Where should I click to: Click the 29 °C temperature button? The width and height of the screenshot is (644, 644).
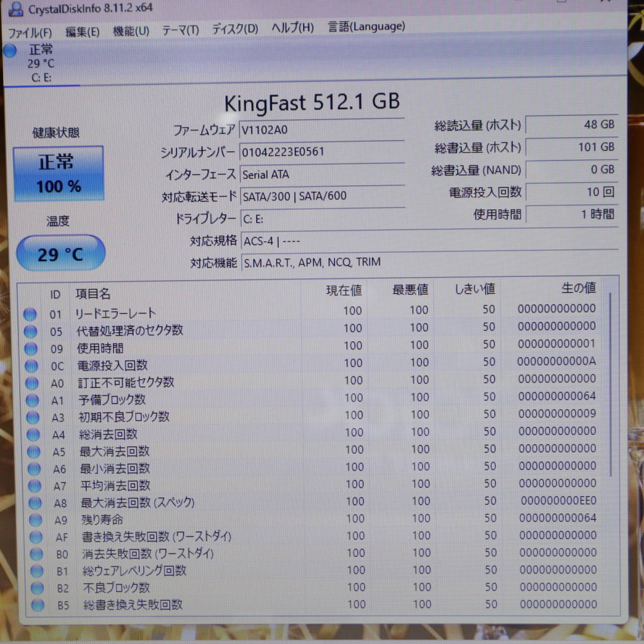61,253
